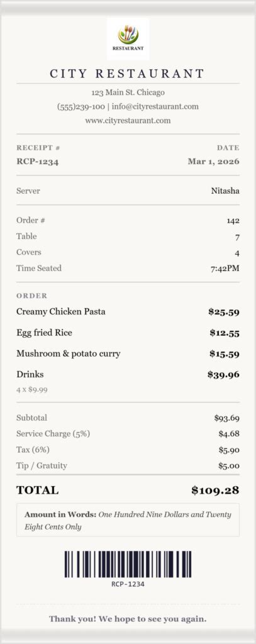256x644 pixels.
Task: Select receipt number RCP-1234
Action: 37,162
